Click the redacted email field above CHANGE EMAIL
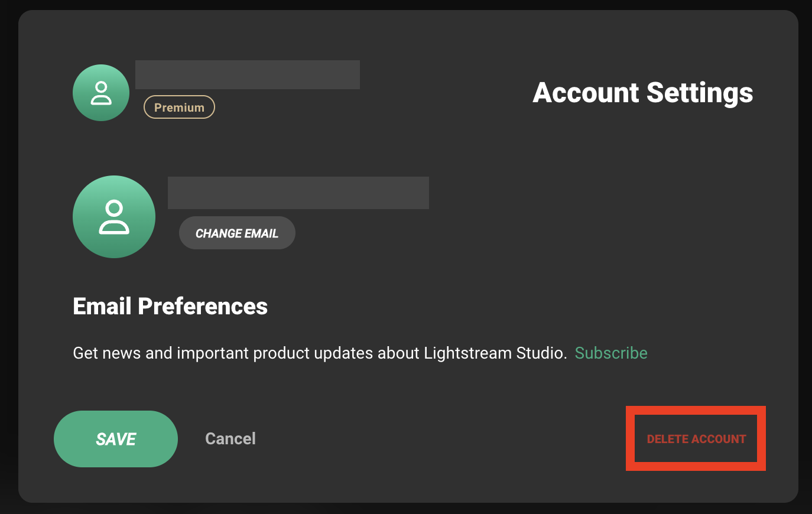 coord(298,193)
